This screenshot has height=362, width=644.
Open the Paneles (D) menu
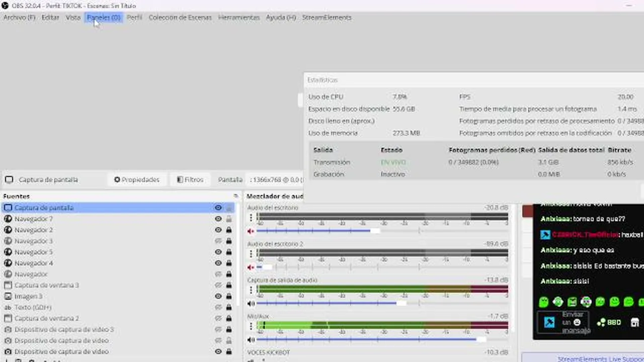coord(104,18)
